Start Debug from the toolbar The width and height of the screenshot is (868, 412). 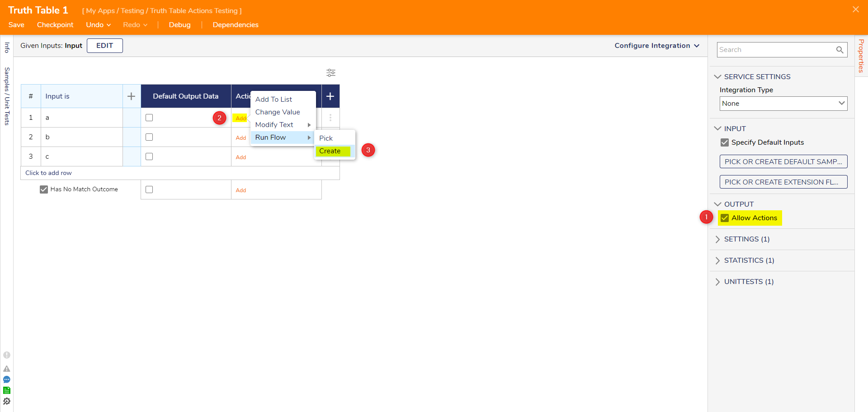click(179, 25)
